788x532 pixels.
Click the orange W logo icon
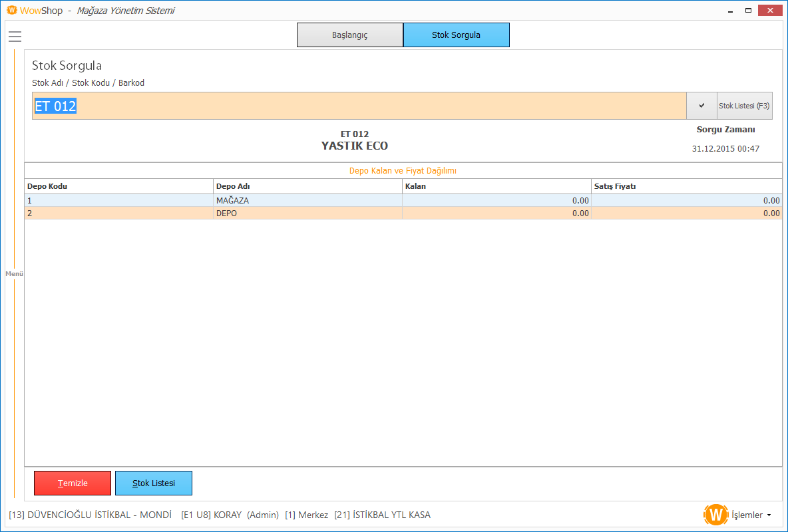click(716, 514)
